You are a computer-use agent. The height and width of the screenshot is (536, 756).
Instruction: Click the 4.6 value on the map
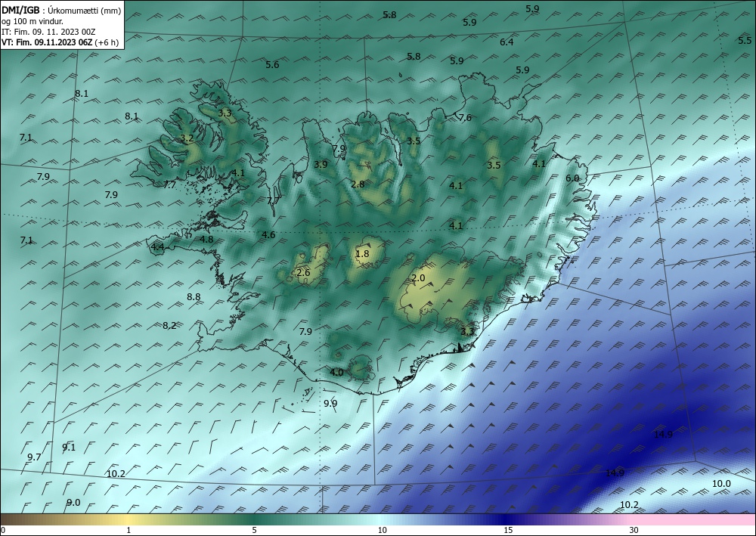coord(268,235)
